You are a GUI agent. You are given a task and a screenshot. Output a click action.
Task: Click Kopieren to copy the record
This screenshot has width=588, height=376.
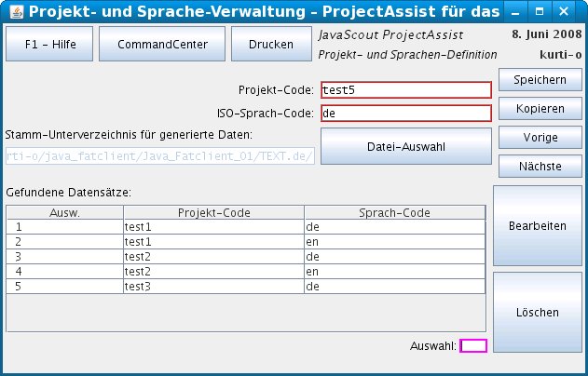pos(540,109)
